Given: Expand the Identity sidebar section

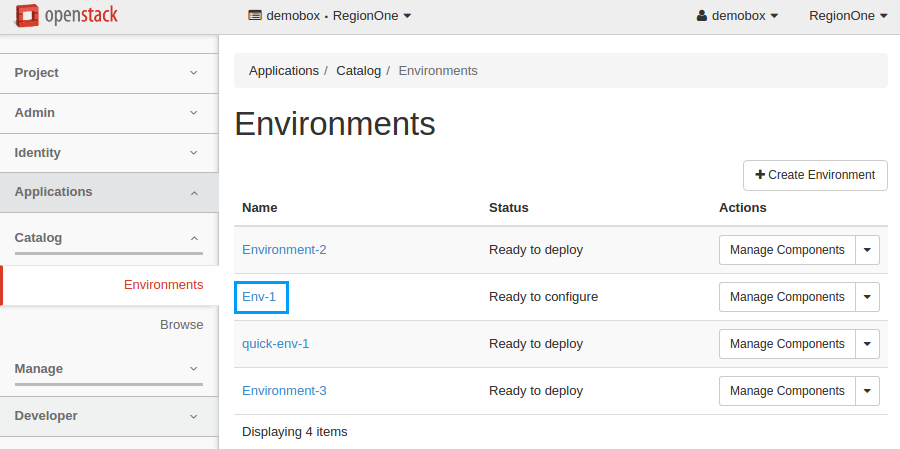Looking at the screenshot, I should click(x=108, y=153).
